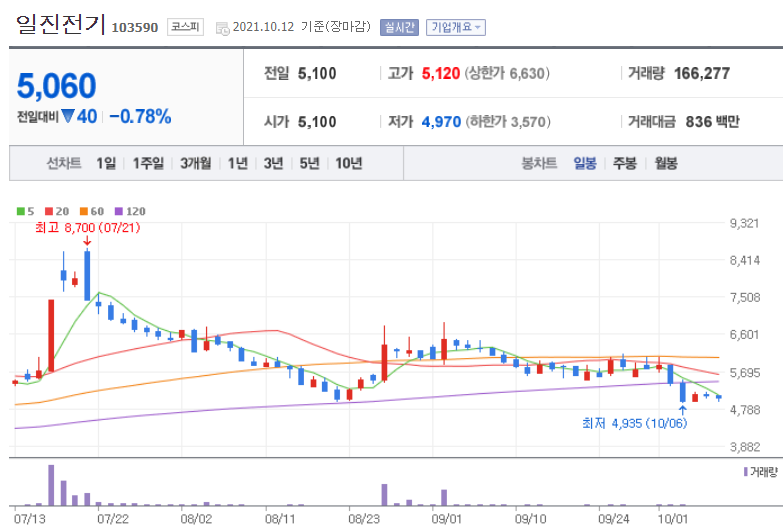
Task: Click the 거래대금 value 836 백만
Action: point(712,121)
